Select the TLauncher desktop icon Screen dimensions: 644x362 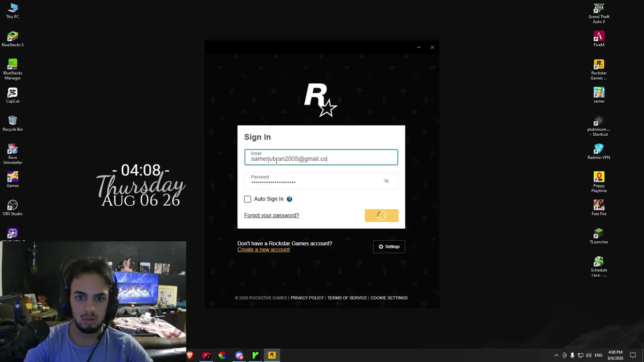(599, 236)
